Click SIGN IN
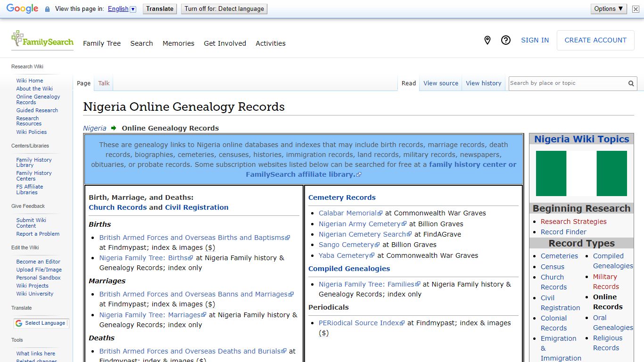 click(x=535, y=41)
